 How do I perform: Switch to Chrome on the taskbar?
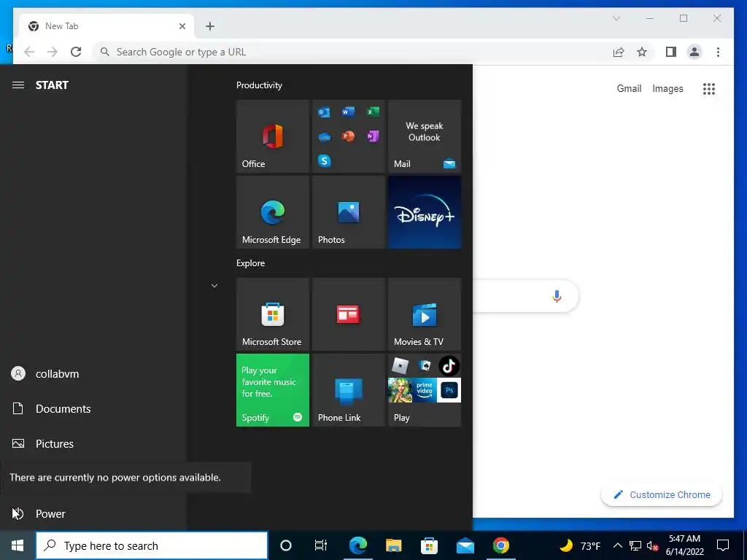coord(500,545)
